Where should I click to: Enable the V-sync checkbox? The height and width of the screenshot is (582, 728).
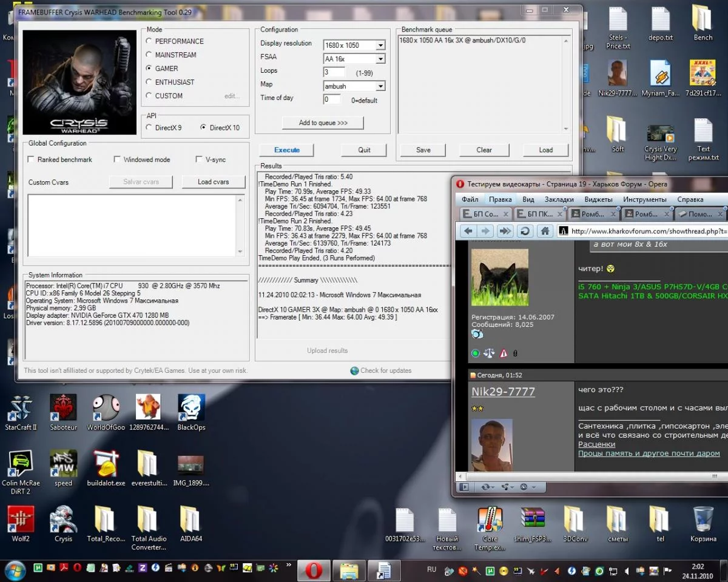(x=199, y=159)
